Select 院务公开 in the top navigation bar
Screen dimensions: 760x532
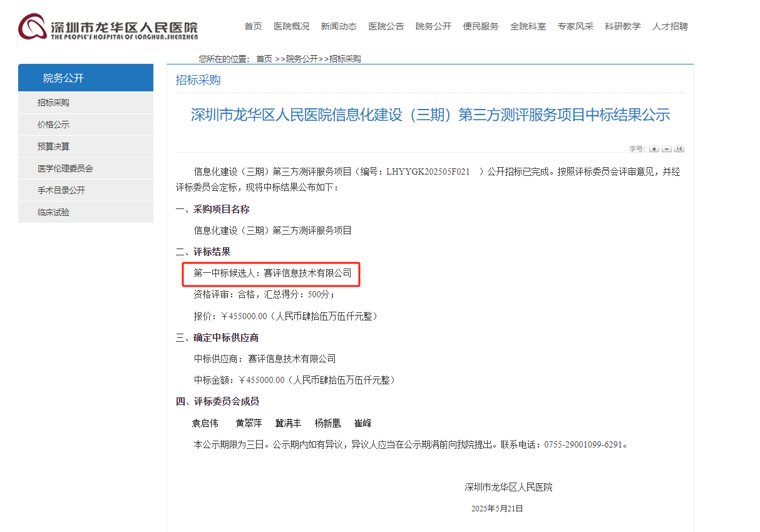pos(433,26)
